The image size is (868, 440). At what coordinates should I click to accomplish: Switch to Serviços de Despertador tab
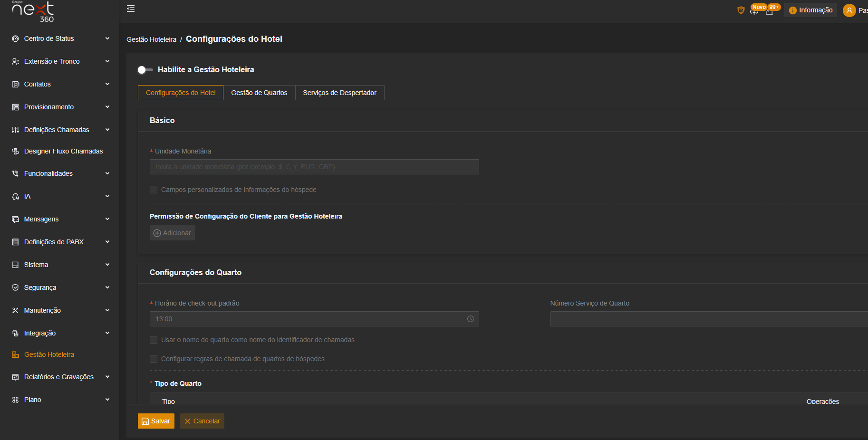point(339,93)
